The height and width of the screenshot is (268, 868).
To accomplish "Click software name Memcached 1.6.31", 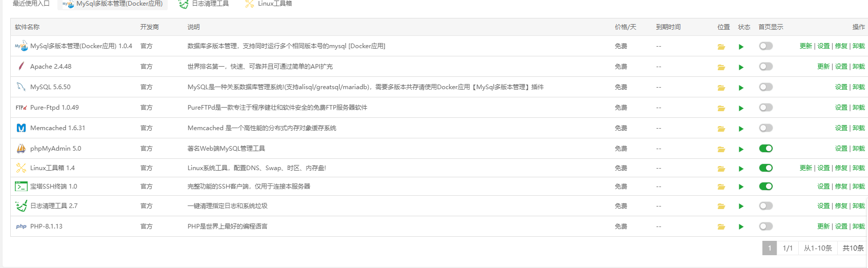I will (x=57, y=128).
